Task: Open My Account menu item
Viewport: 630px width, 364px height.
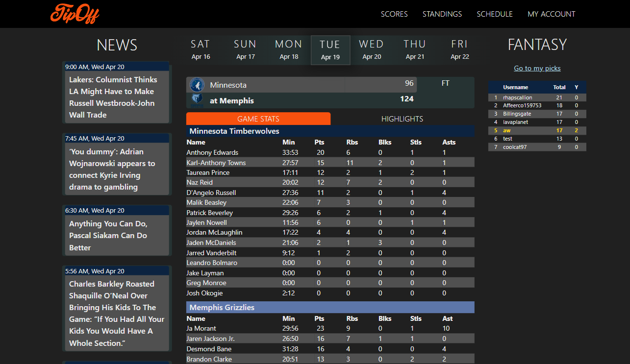Action: [x=552, y=14]
